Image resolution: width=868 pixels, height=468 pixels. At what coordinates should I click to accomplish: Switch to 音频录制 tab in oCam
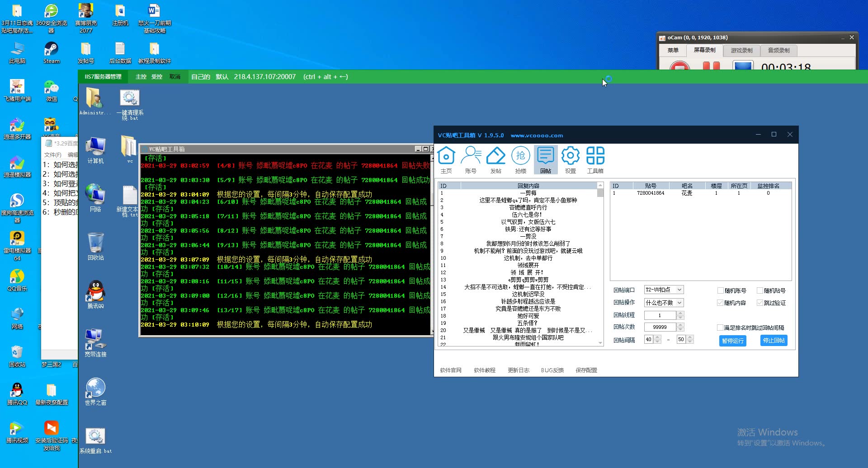(x=778, y=51)
